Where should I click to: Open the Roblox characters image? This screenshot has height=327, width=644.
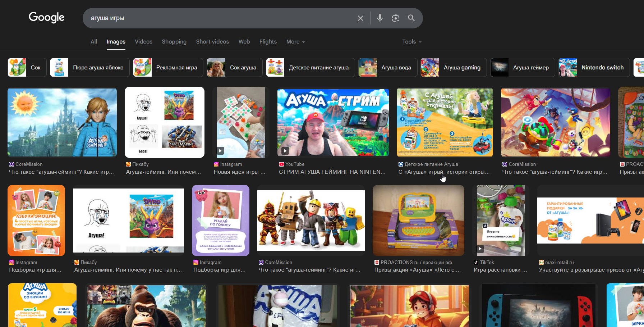point(311,221)
